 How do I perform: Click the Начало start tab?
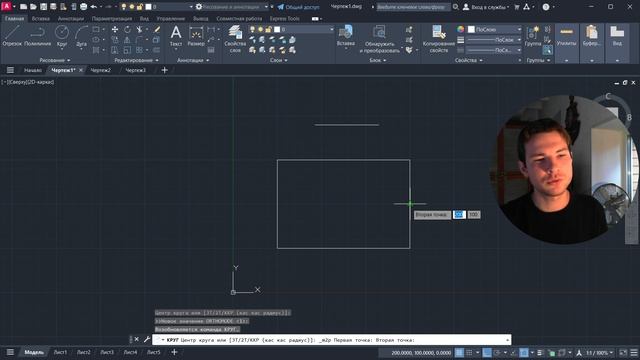click(33, 70)
